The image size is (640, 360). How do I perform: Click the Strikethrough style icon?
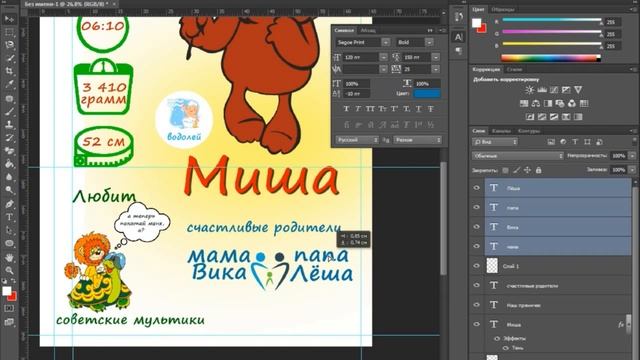coord(431,109)
